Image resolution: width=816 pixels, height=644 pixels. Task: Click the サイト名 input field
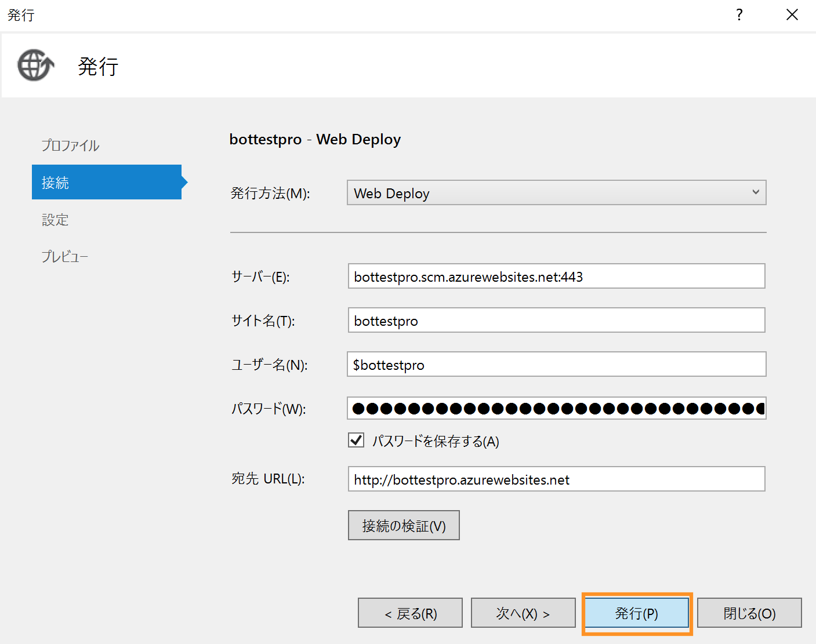coord(557,320)
